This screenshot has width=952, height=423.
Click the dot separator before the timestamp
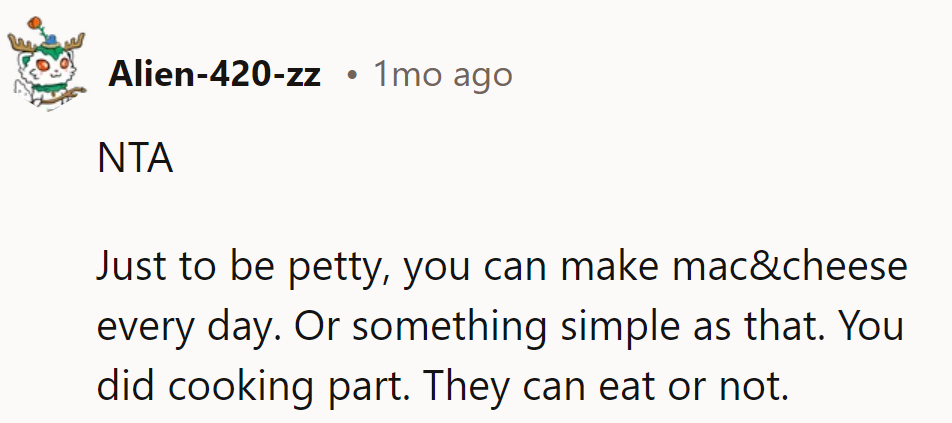pos(352,75)
